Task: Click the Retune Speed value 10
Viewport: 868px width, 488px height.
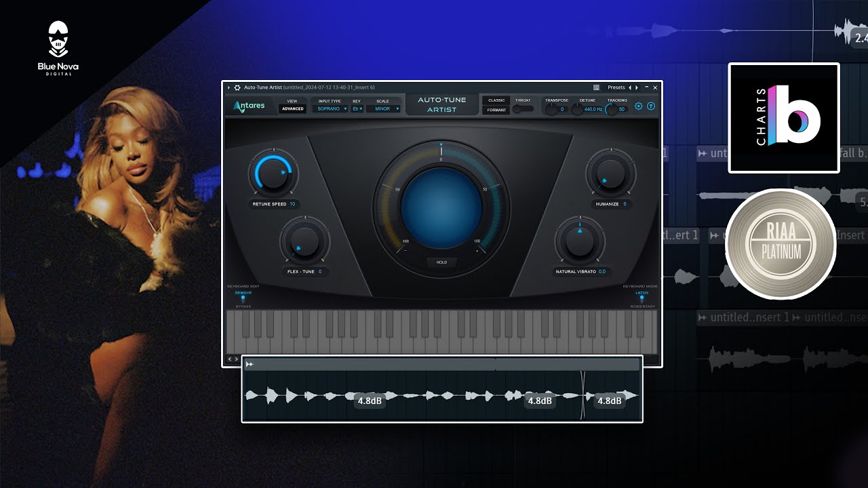Action: click(x=292, y=204)
